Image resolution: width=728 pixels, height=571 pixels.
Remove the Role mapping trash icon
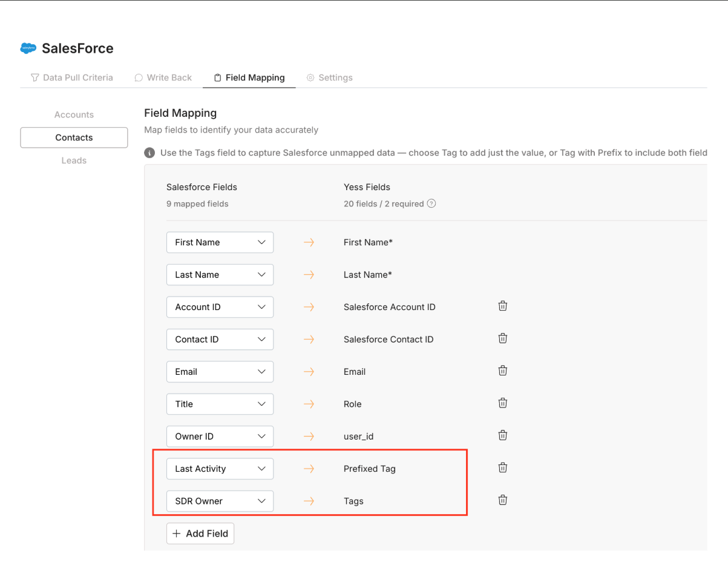tap(502, 403)
